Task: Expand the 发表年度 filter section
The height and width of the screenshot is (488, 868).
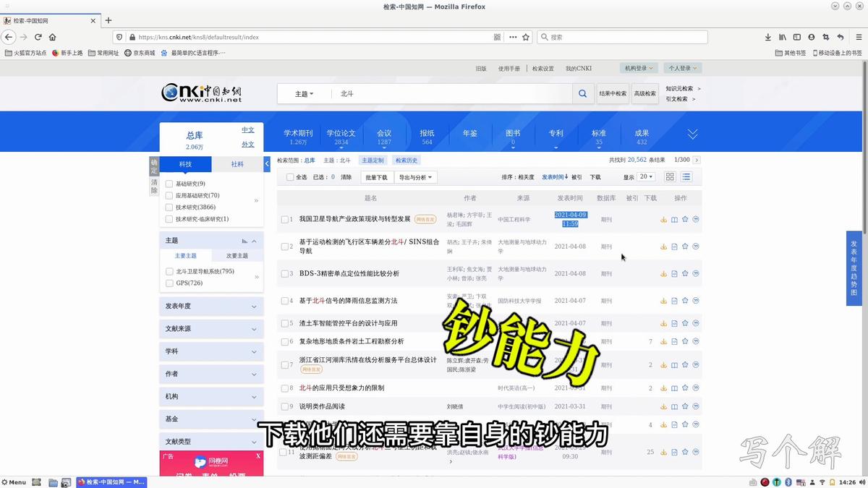Action: [x=210, y=306]
